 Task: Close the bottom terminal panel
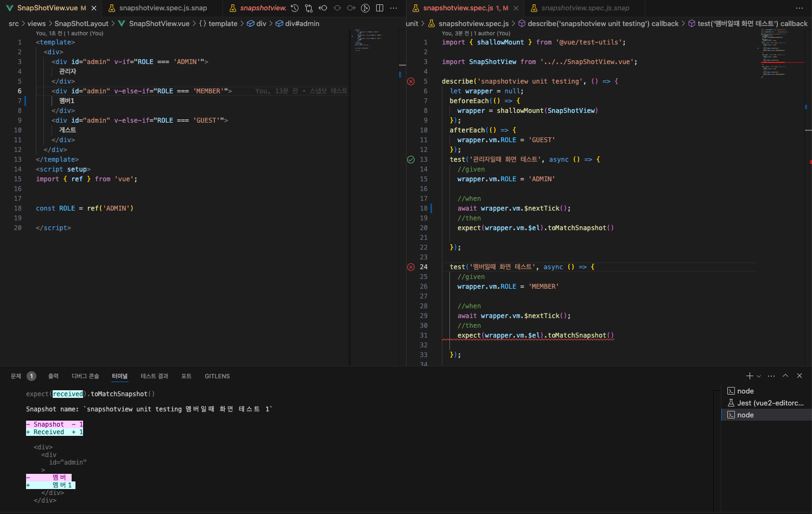tap(800, 376)
